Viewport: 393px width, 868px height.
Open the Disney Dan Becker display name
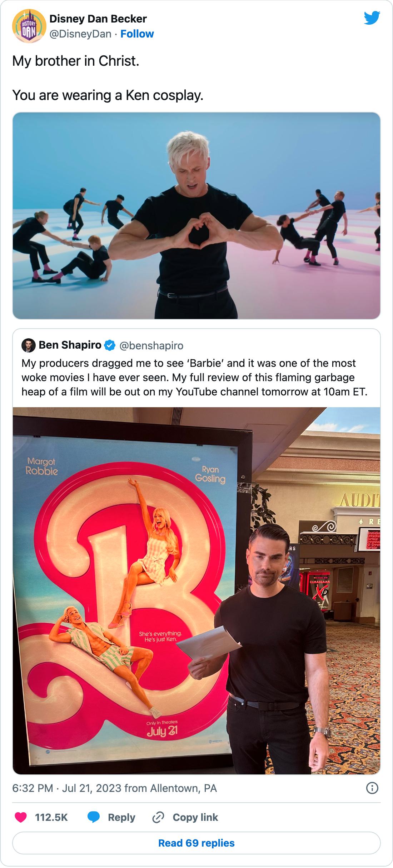click(98, 19)
